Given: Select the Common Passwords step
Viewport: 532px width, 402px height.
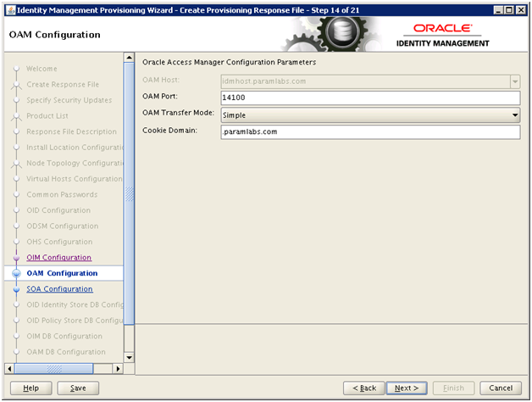Looking at the screenshot, I should (62, 195).
